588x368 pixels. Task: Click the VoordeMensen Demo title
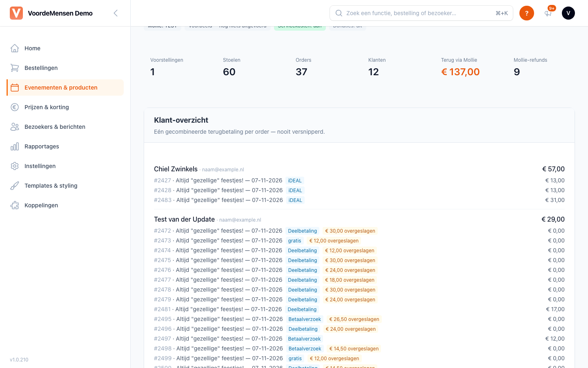coord(60,13)
